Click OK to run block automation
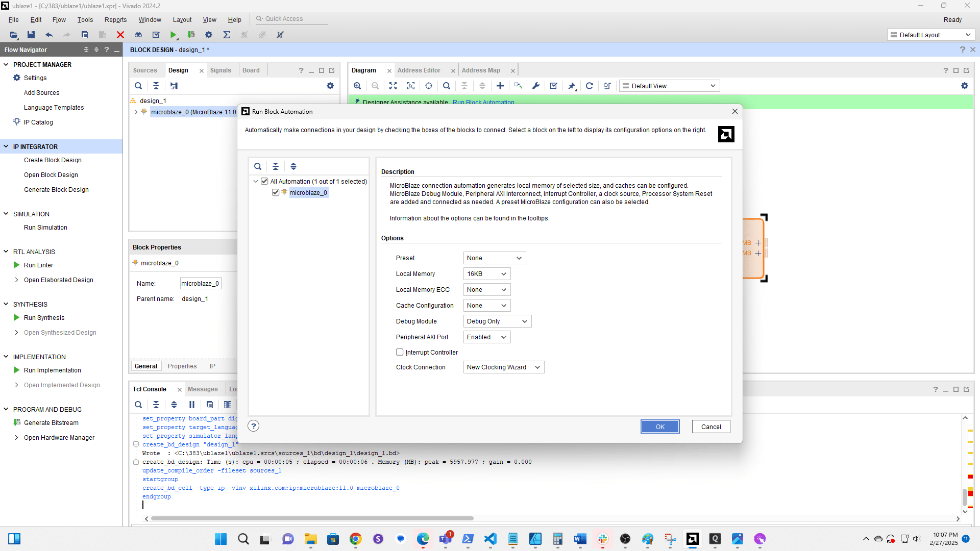980x551 pixels. tap(659, 427)
